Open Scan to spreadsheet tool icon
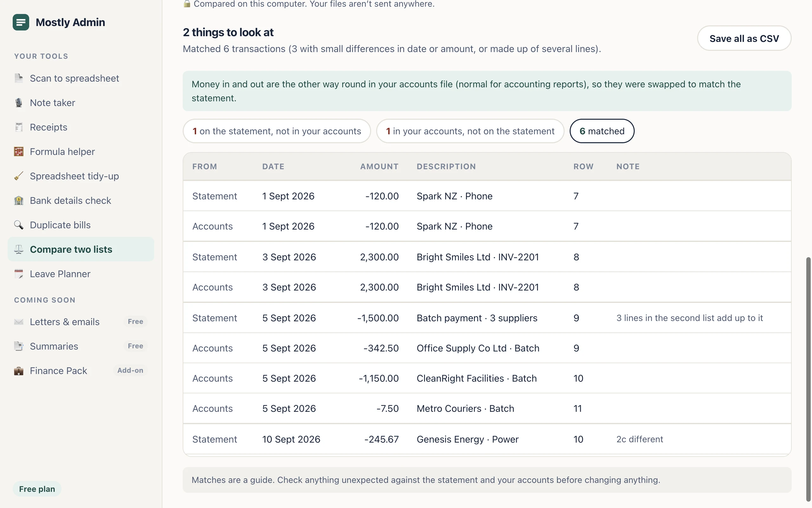 [19, 78]
